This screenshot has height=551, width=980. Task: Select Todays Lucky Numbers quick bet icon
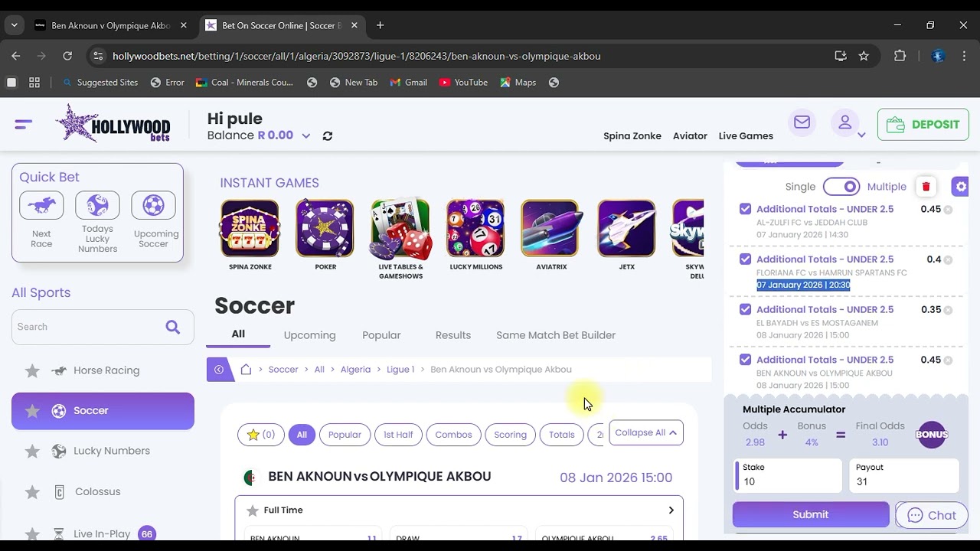click(97, 205)
